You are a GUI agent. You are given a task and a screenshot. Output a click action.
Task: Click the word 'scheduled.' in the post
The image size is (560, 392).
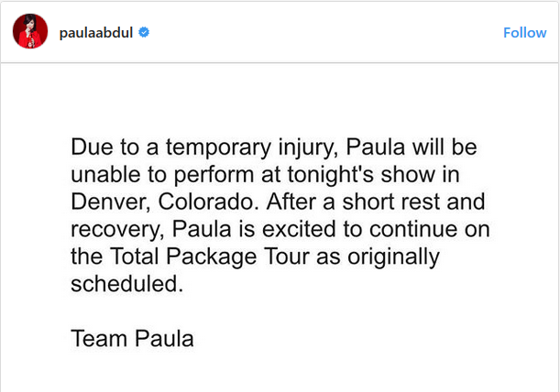[x=127, y=284]
